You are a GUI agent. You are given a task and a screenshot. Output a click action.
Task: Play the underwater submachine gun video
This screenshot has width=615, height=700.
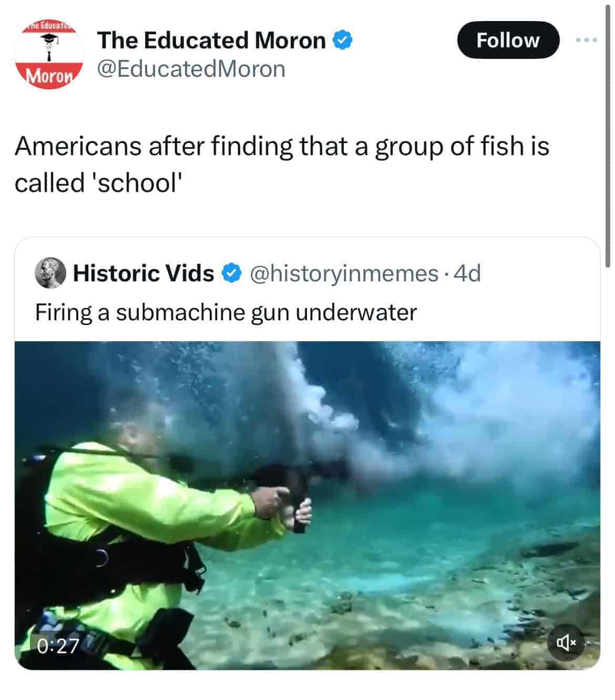(x=307, y=505)
